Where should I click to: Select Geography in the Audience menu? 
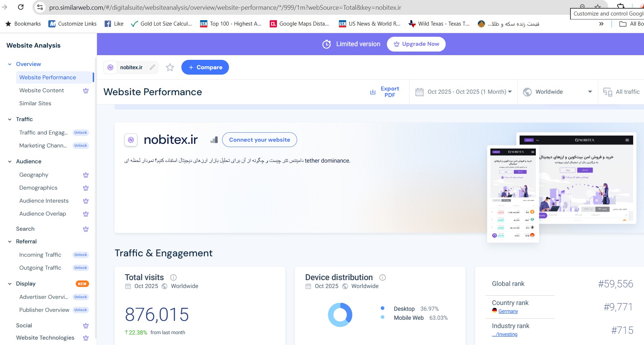tap(34, 175)
